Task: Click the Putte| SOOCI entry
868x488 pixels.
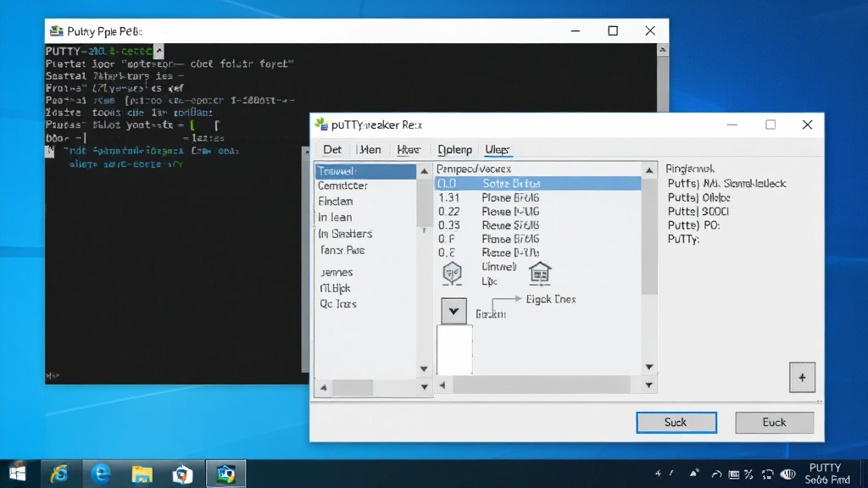Action: point(698,211)
